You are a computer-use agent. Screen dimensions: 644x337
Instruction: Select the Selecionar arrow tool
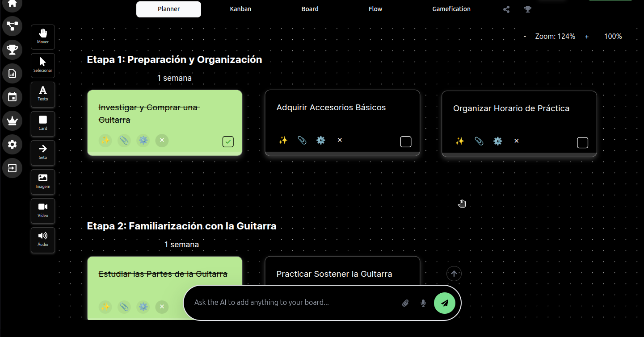click(x=42, y=66)
